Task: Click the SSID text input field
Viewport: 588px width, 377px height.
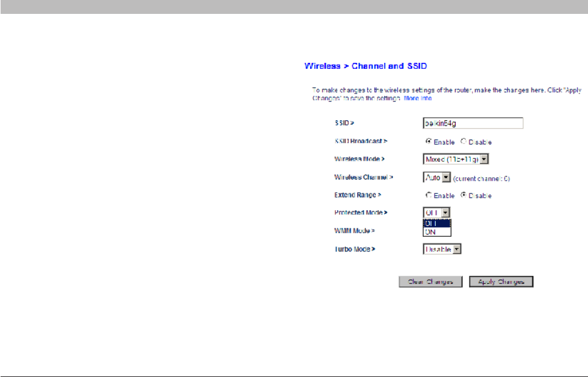Action: (473, 123)
